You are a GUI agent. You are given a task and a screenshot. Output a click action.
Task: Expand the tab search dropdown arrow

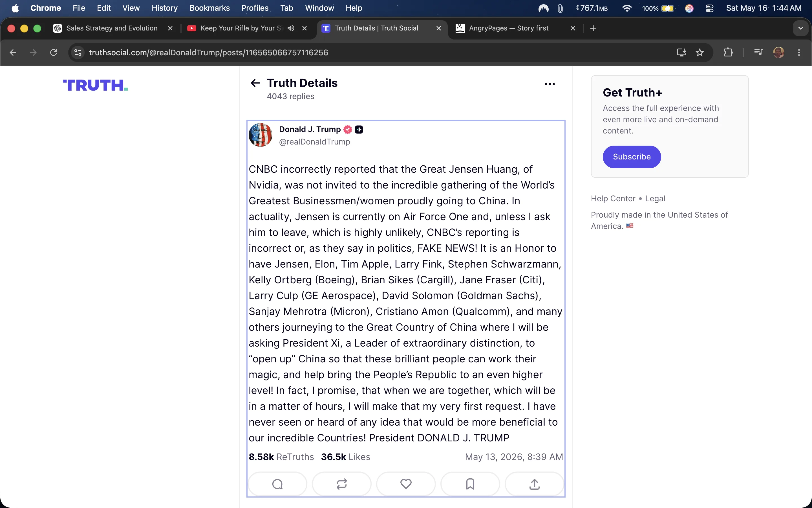[801, 28]
